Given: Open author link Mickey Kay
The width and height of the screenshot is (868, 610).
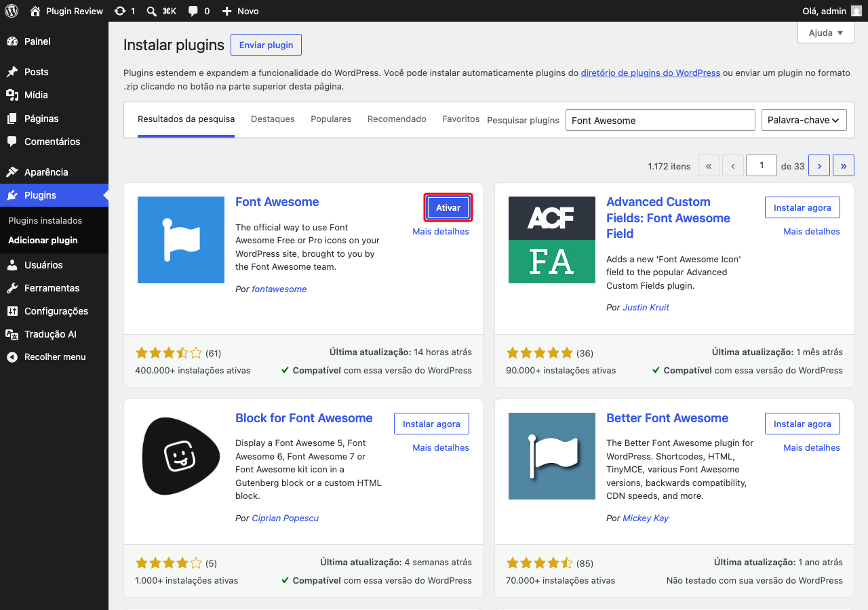Looking at the screenshot, I should coord(646,518).
